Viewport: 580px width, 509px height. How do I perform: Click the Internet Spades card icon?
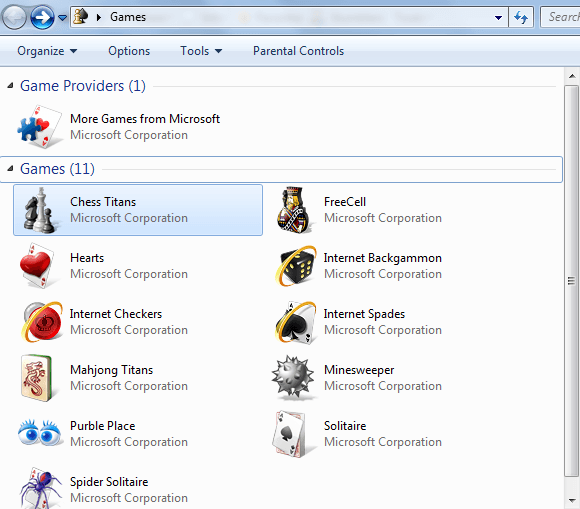tap(296, 323)
